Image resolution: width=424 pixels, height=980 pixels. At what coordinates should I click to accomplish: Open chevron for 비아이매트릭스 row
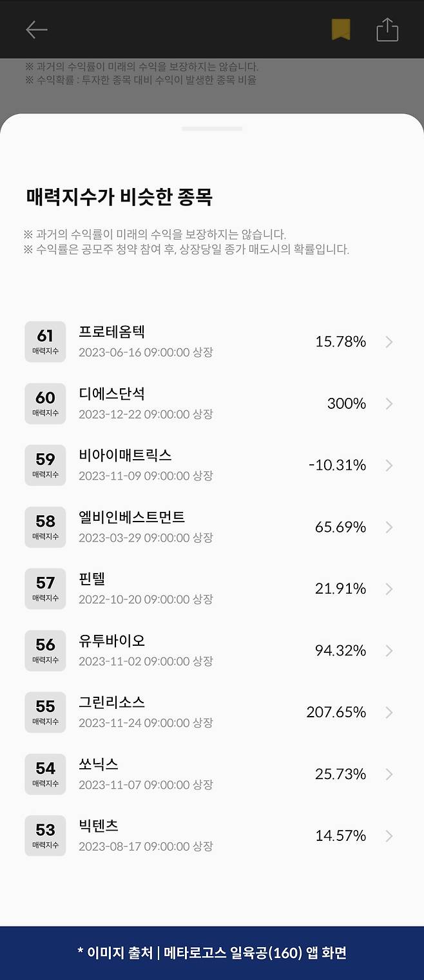coord(389,466)
